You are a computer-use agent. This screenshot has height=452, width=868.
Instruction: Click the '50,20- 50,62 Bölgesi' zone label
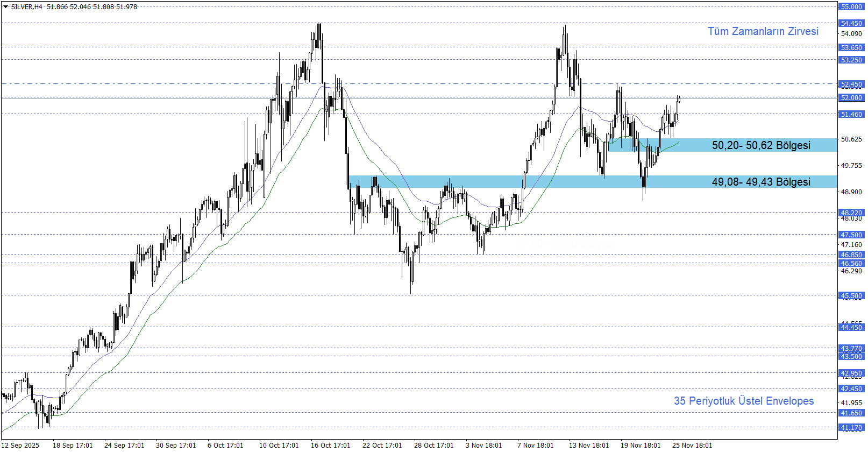coord(760,145)
